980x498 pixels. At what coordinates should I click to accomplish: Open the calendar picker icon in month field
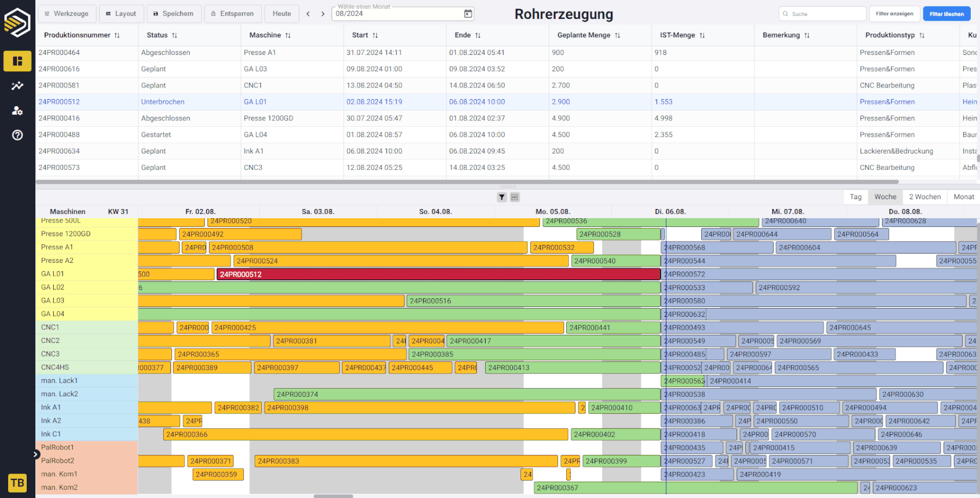click(x=468, y=14)
